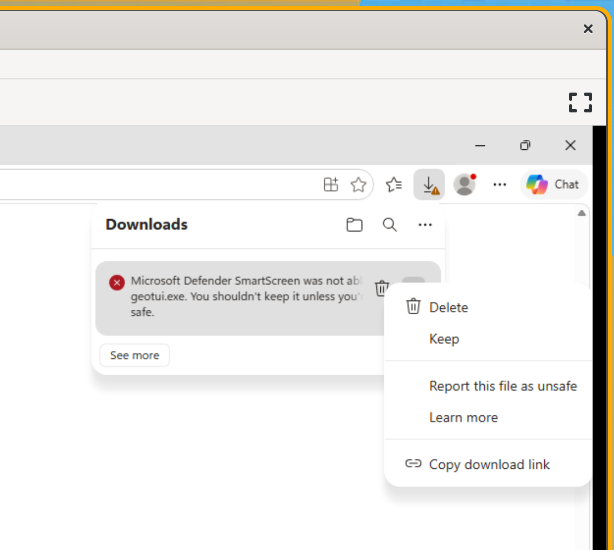Viewport: 614px width, 550px height.
Task: Close the browser window
Action: [x=571, y=146]
